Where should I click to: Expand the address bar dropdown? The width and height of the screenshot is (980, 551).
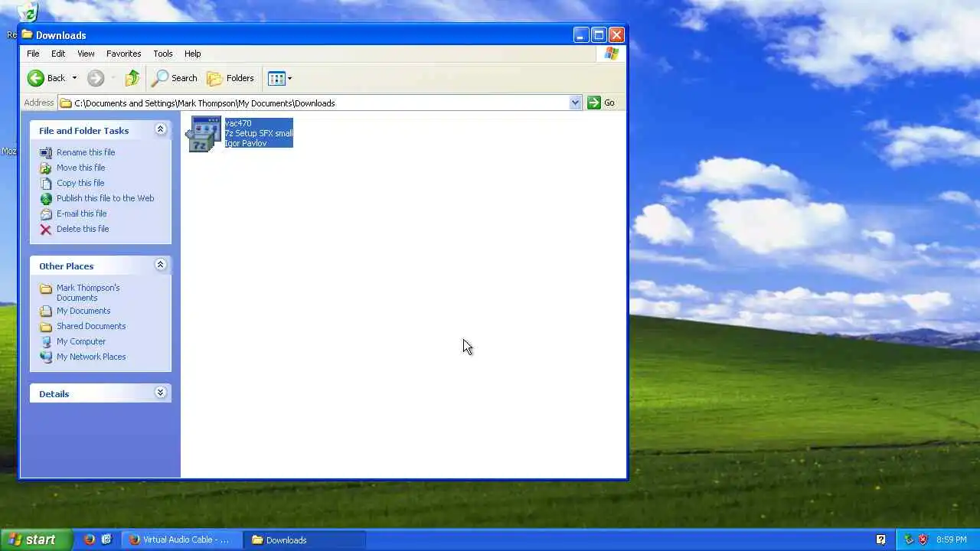pos(575,103)
